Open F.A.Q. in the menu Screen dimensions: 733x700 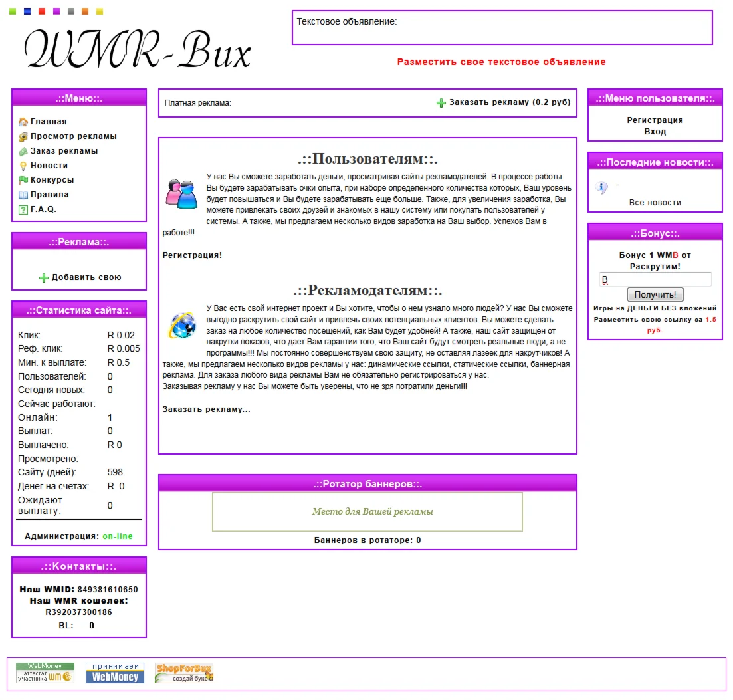click(x=43, y=209)
